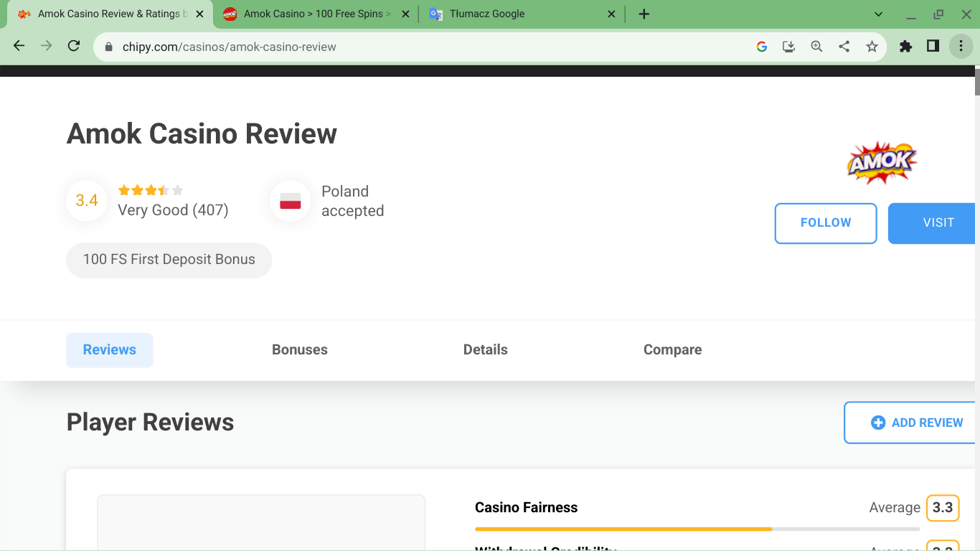
Task: Click the Install app icon in address bar
Action: point(788,47)
